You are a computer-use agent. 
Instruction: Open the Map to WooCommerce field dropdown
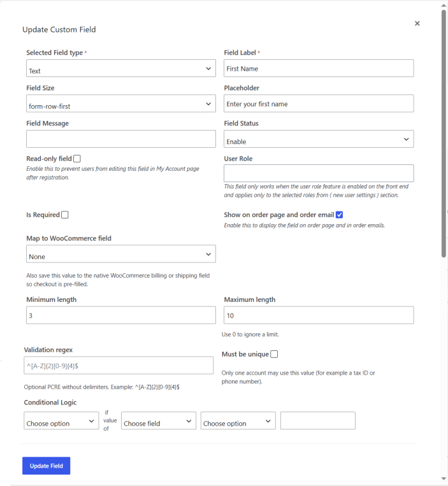point(121,254)
